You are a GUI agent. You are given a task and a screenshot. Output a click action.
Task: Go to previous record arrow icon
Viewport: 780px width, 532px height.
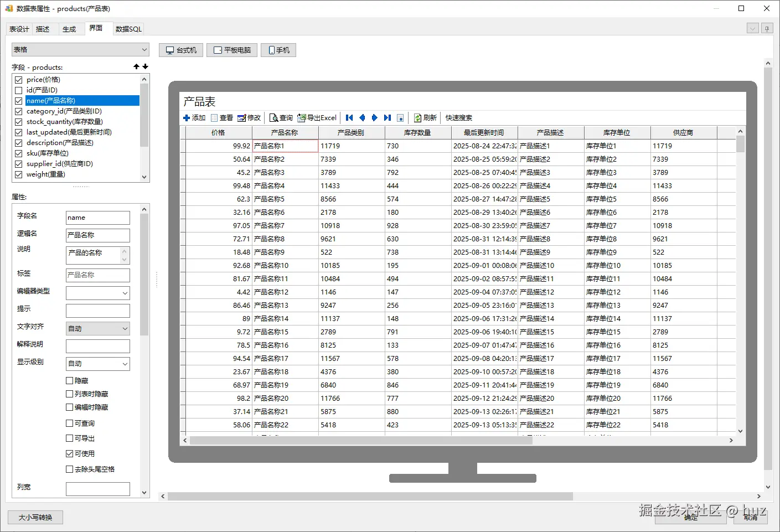[362, 118]
